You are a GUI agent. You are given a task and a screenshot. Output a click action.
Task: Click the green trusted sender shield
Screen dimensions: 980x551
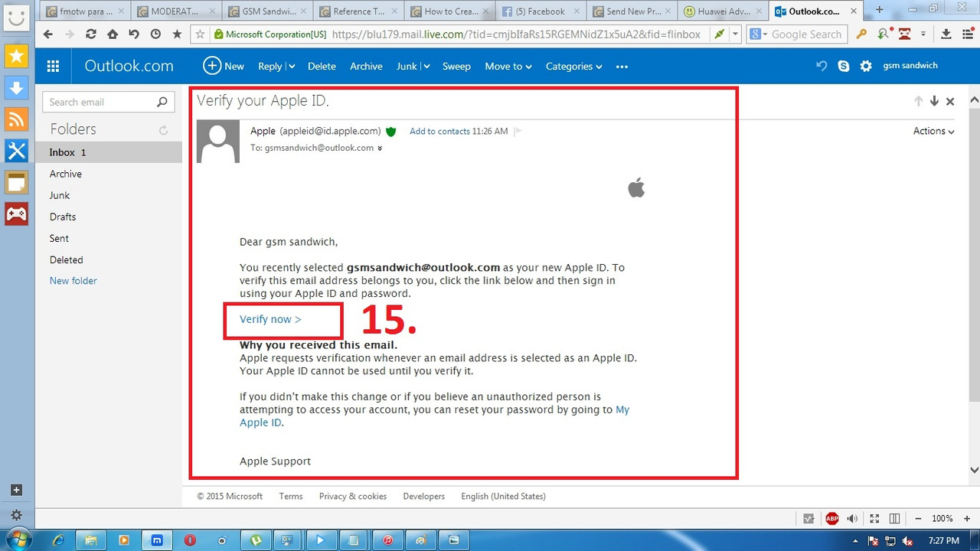pos(390,132)
